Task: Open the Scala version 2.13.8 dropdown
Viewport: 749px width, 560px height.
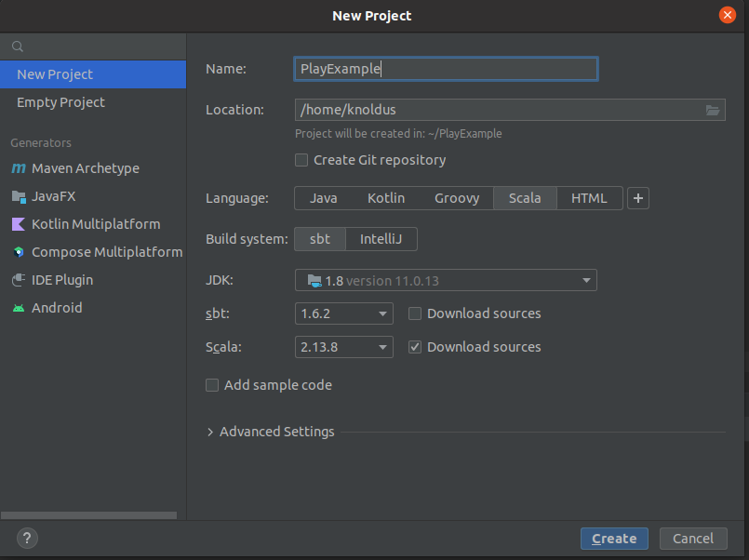Action: 344,347
